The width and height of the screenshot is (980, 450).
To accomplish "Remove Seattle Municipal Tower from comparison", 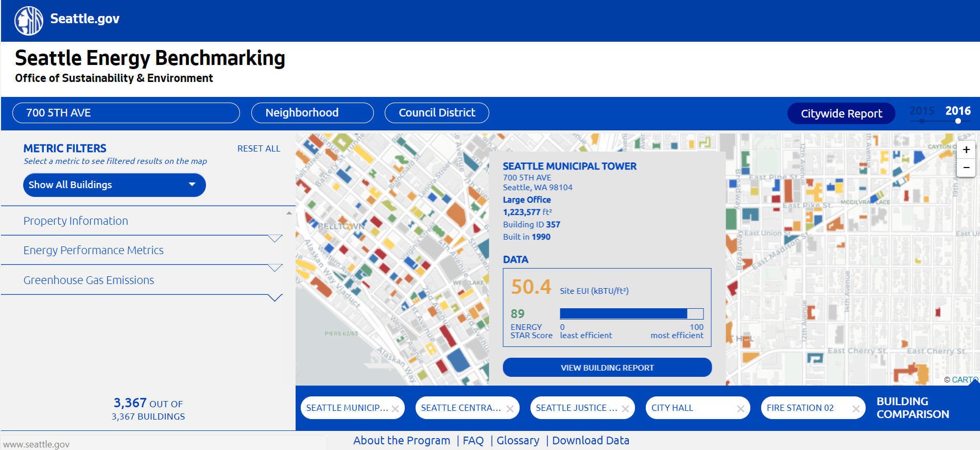I will tap(395, 409).
